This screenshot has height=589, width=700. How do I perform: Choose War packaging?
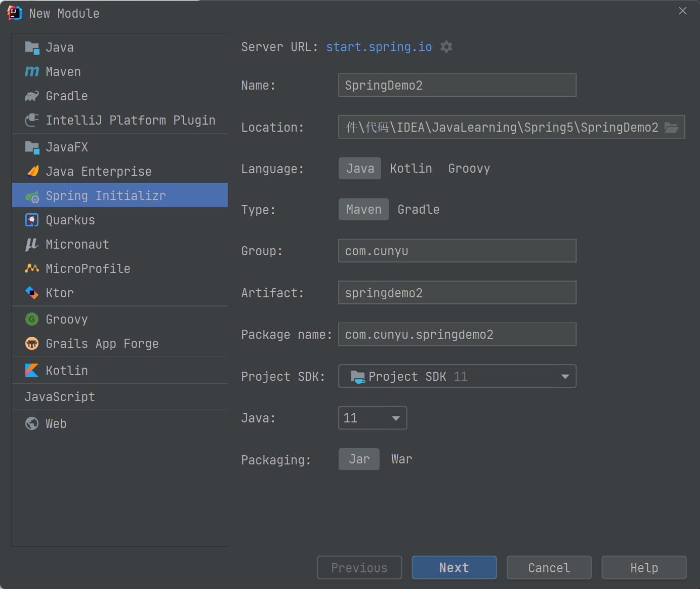(x=402, y=459)
